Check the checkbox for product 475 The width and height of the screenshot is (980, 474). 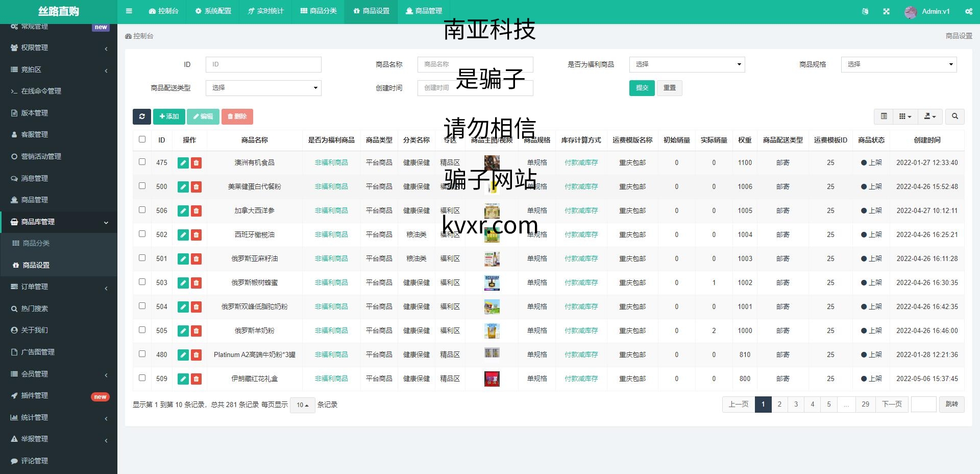coord(142,161)
